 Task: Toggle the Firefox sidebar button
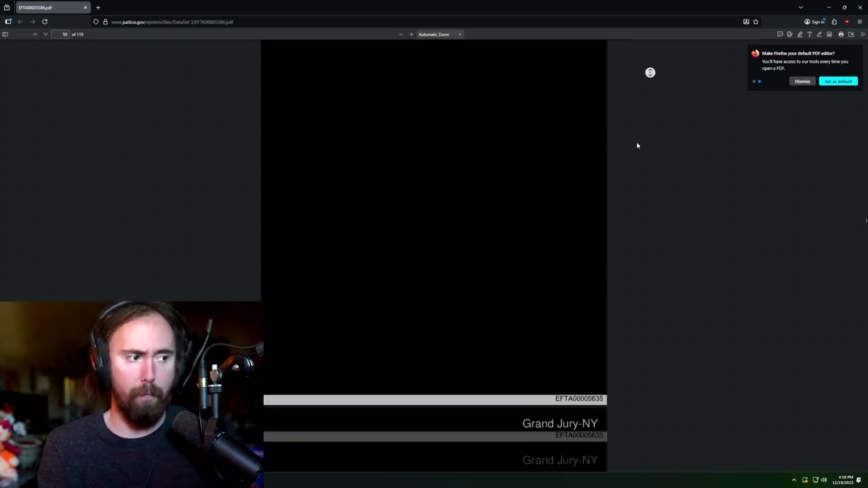click(x=8, y=22)
